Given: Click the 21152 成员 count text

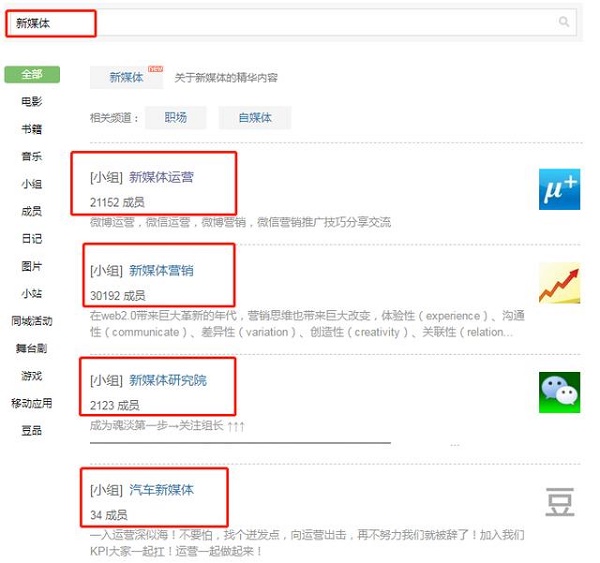Looking at the screenshot, I should (117, 202).
